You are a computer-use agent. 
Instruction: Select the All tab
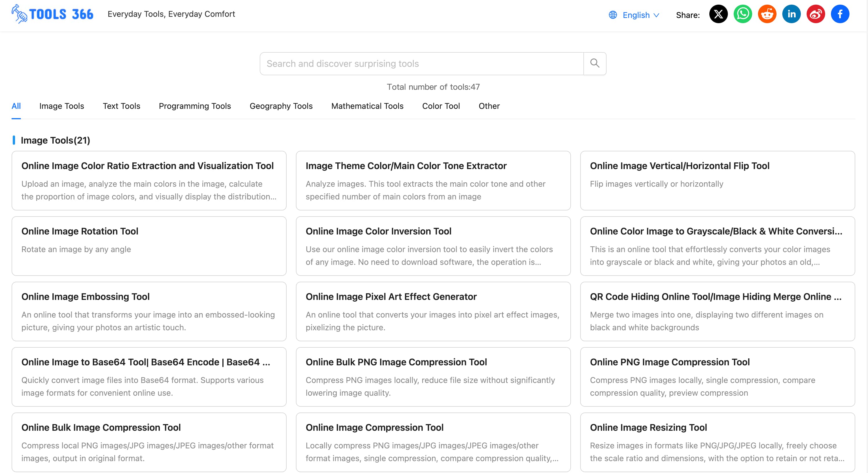point(16,106)
